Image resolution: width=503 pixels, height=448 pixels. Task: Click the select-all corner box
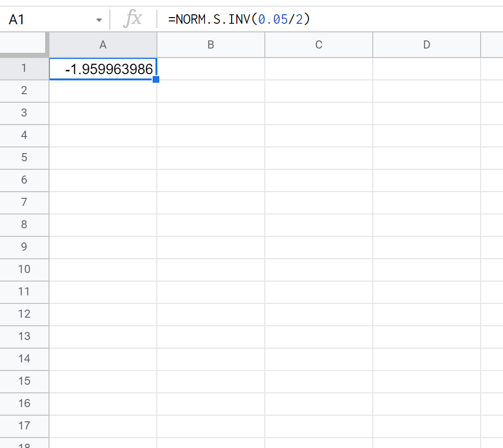coord(24,45)
